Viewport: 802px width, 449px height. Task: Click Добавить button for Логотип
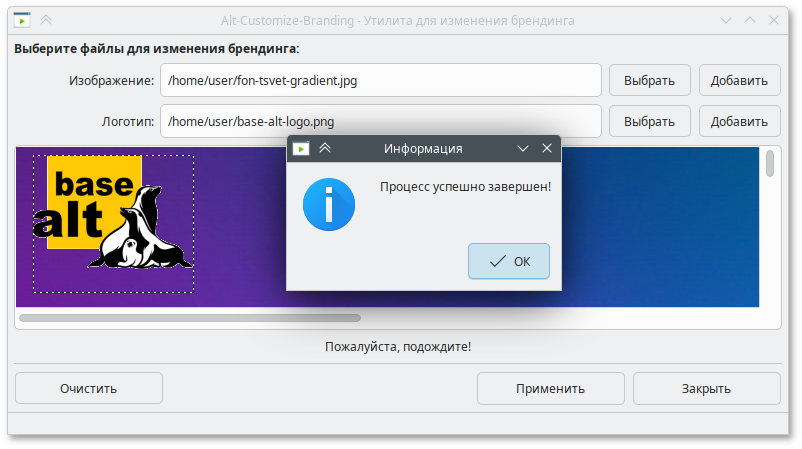(740, 121)
